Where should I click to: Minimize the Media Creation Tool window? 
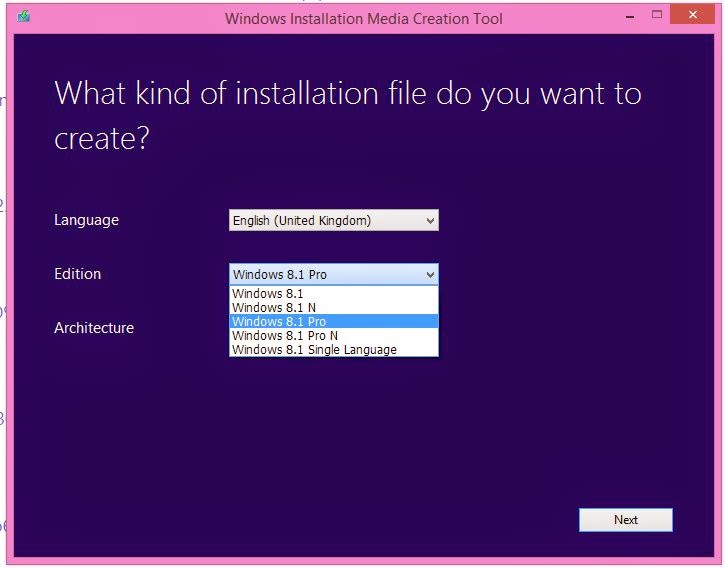tap(629, 16)
